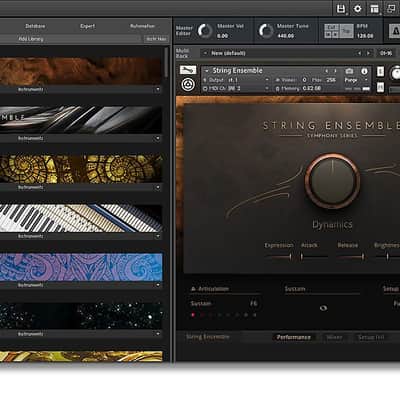
Task: Open dropdown arrow under golden spiral library
Action: (x=158, y=187)
